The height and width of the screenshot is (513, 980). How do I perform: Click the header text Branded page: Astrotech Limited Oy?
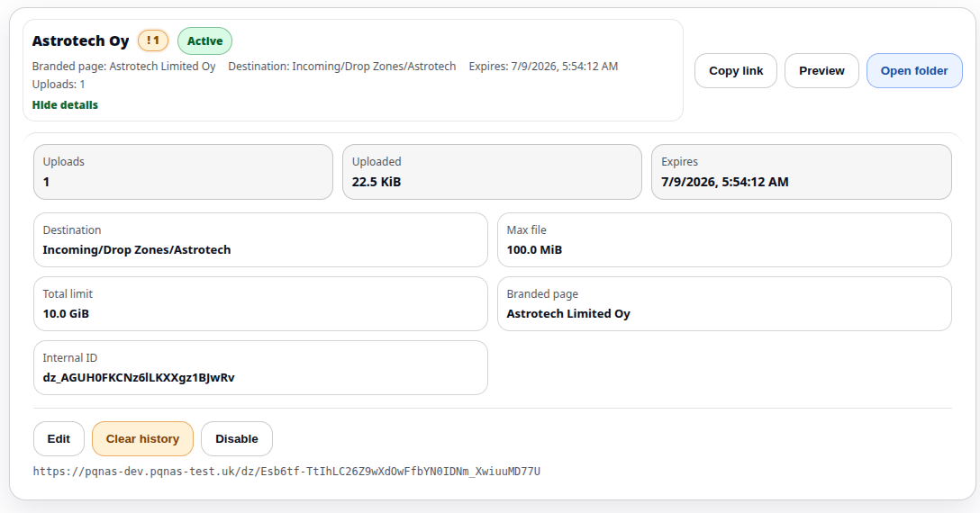coord(123,67)
